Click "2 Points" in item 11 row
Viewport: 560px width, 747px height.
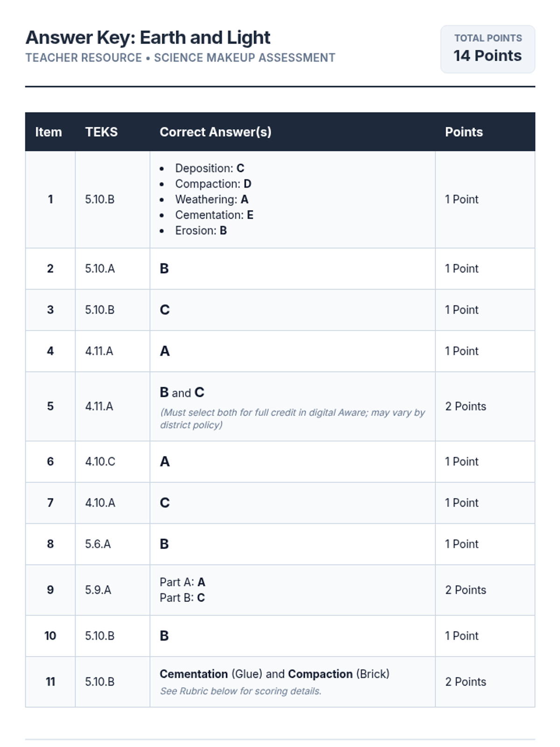point(465,682)
